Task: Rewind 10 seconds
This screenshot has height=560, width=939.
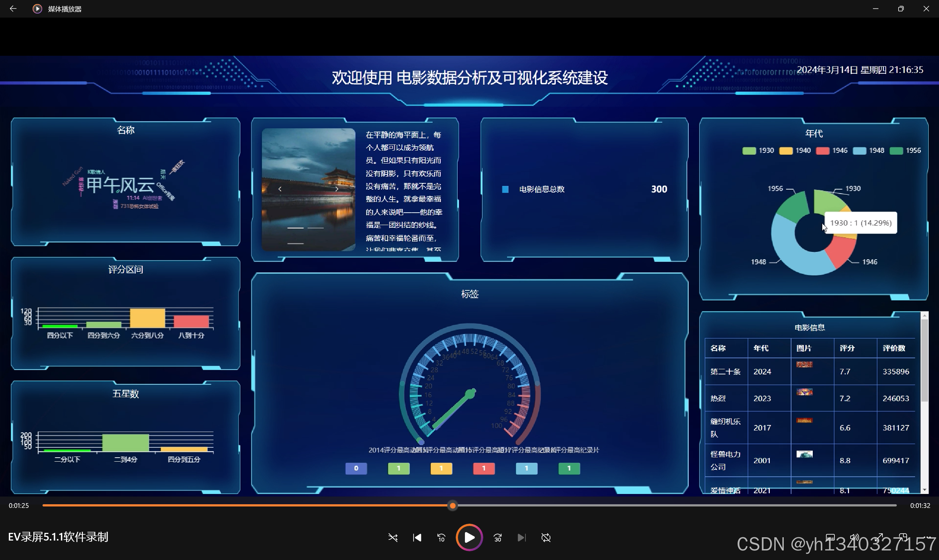Action: [x=441, y=537]
